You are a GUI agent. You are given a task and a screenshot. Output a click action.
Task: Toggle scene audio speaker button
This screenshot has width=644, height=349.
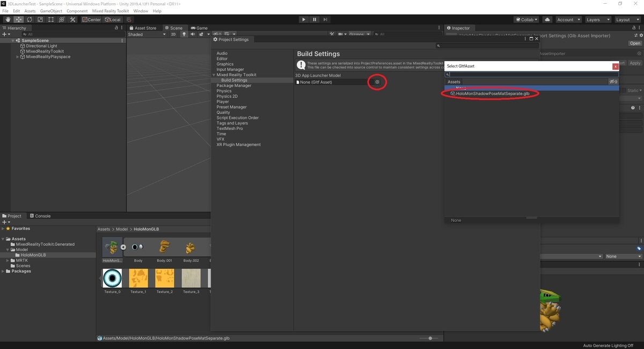point(193,34)
